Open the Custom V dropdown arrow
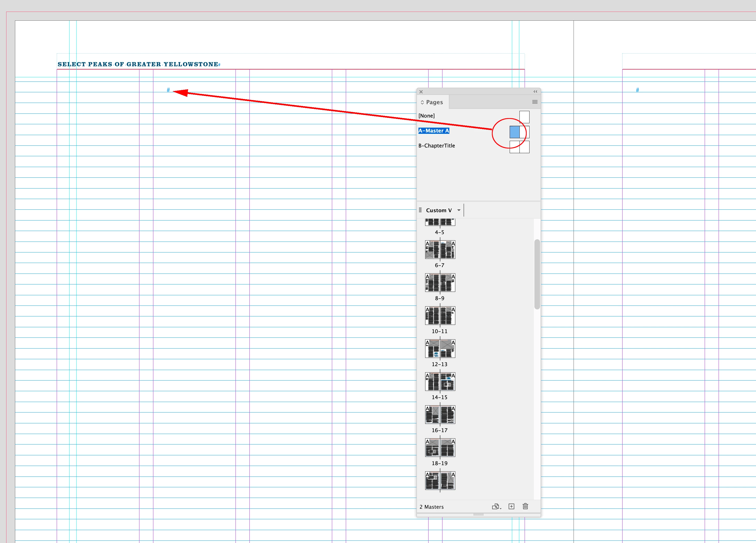756x543 pixels. pyautogui.click(x=459, y=210)
